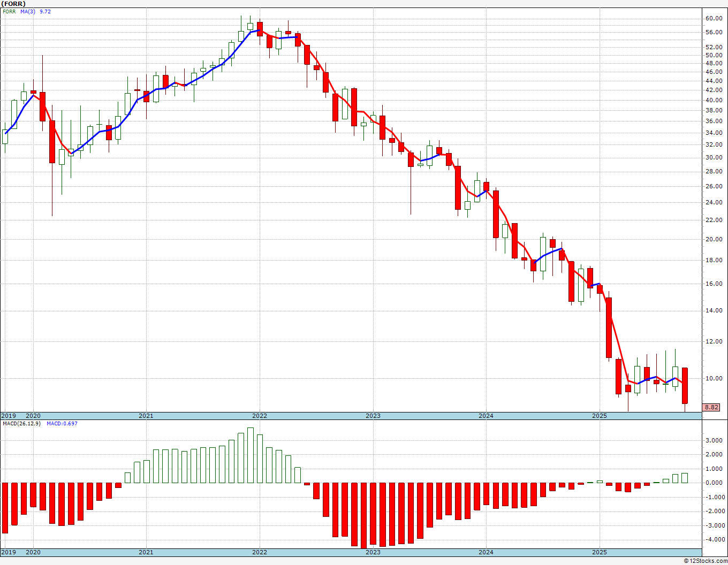Click the "30.00" price axis label
Image resolution: width=728 pixels, height=565 pixels.
point(714,157)
